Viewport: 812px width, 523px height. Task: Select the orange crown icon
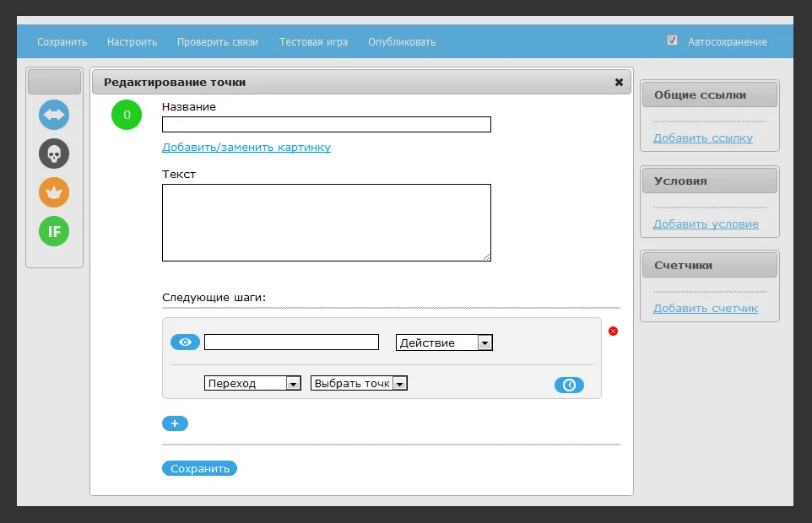tap(54, 192)
